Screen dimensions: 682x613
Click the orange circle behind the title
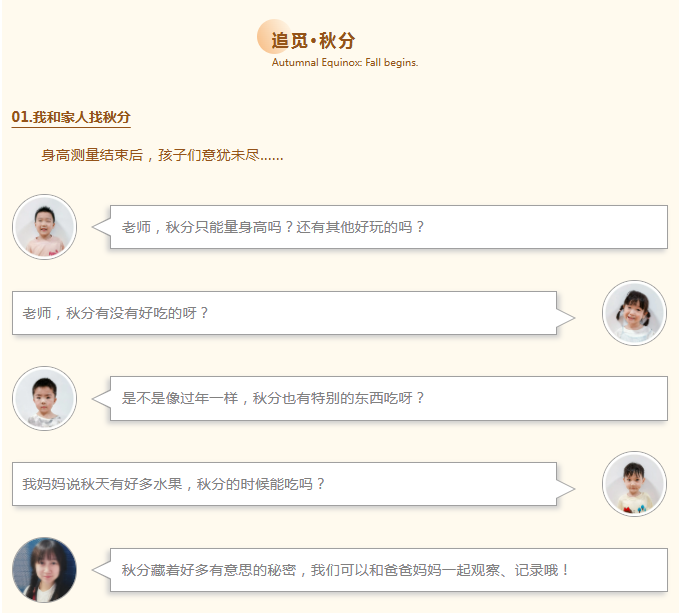(x=274, y=37)
